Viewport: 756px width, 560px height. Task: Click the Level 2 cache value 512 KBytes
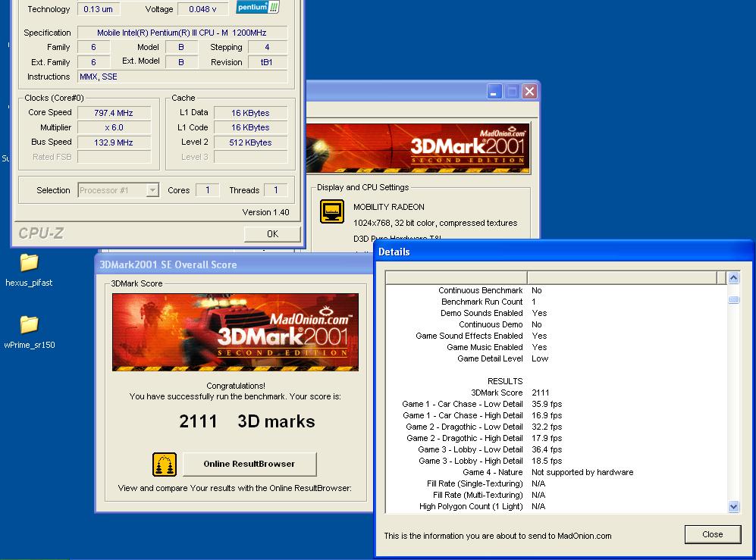coord(250,142)
